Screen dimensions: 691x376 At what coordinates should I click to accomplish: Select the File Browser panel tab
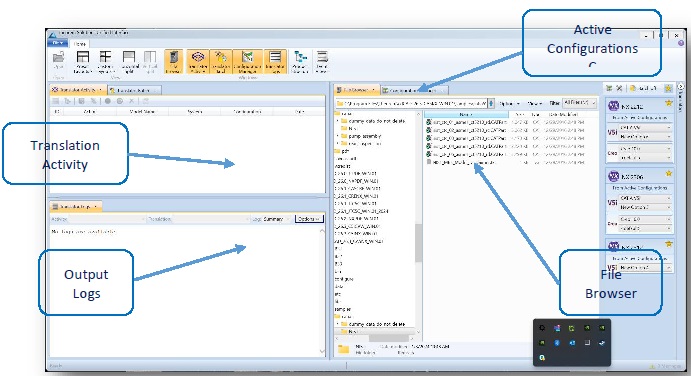click(357, 90)
